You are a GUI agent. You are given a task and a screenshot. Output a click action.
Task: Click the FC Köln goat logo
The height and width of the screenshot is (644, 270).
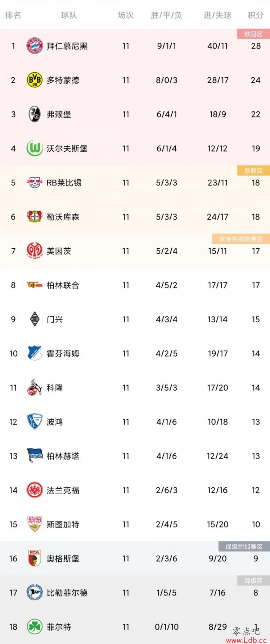(x=35, y=388)
